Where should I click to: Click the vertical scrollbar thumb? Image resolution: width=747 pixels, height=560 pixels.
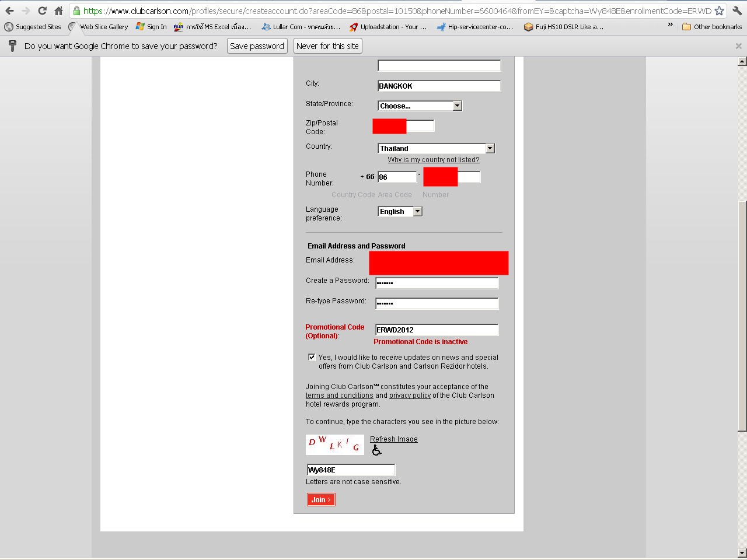[742, 316]
